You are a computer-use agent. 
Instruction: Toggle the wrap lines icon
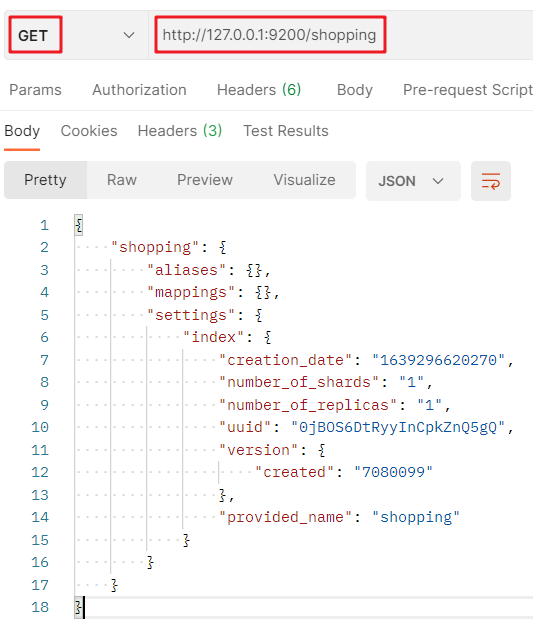coord(490,181)
